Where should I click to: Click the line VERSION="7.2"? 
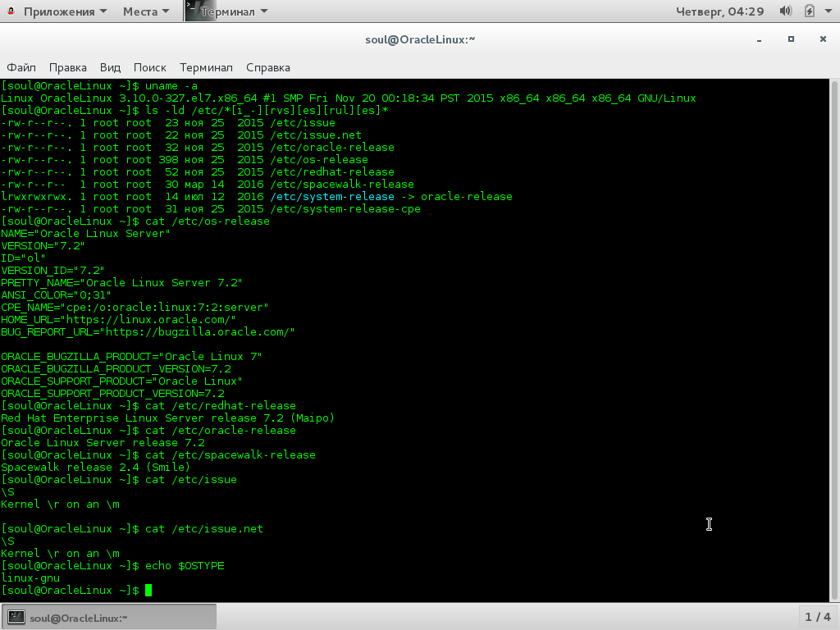coord(43,246)
